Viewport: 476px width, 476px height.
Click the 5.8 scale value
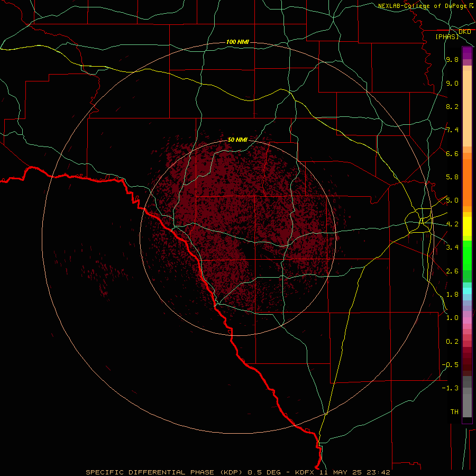452,177
